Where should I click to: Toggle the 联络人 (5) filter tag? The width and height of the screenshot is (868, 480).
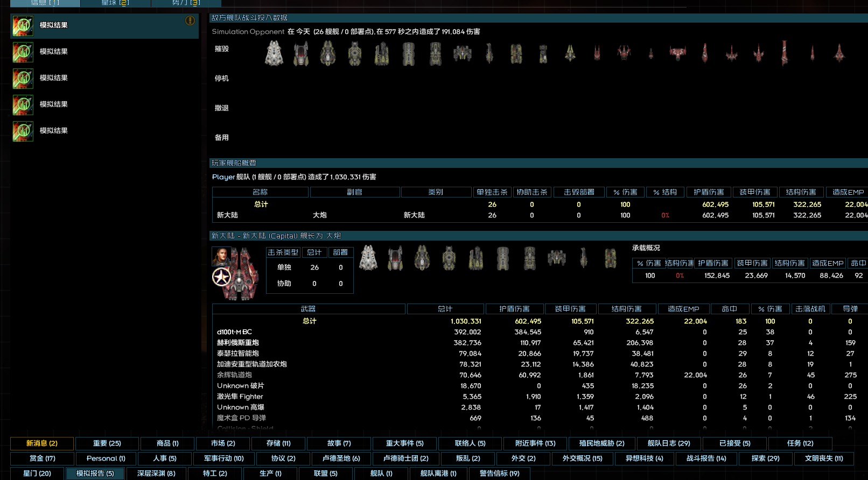[470, 443]
